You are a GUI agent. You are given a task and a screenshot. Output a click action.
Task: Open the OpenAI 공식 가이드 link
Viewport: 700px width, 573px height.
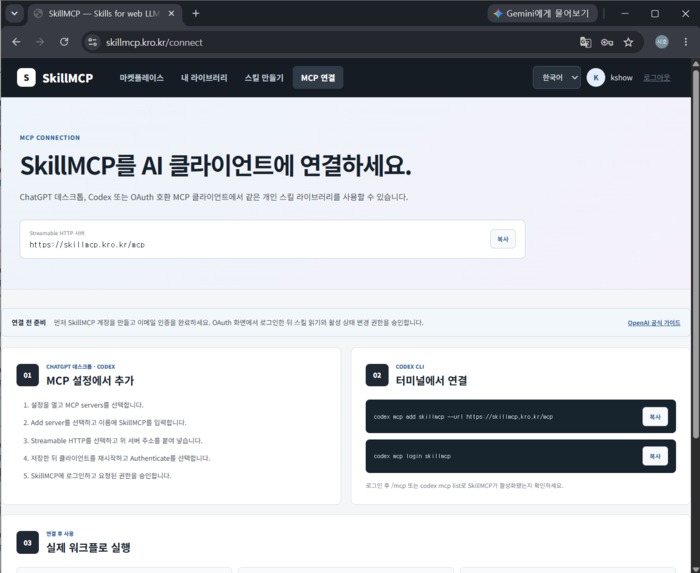[654, 323]
